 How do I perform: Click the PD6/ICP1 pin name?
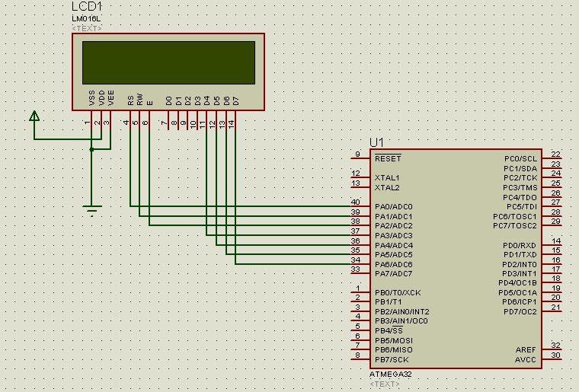coord(519,301)
